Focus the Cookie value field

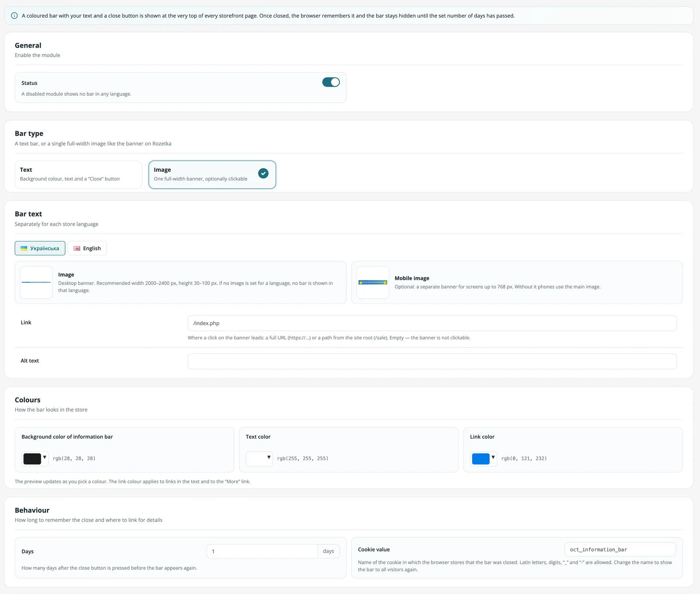tap(620, 549)
